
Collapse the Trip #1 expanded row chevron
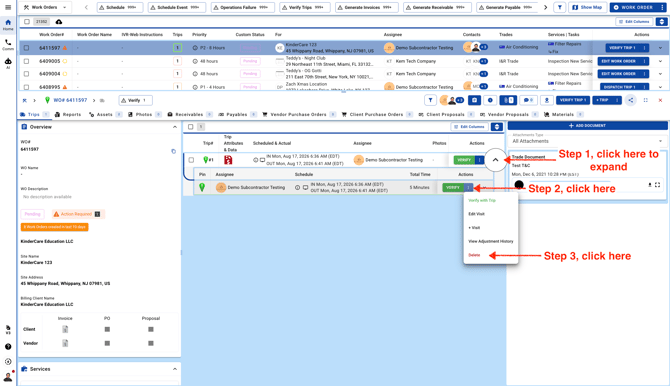[495, 160]
